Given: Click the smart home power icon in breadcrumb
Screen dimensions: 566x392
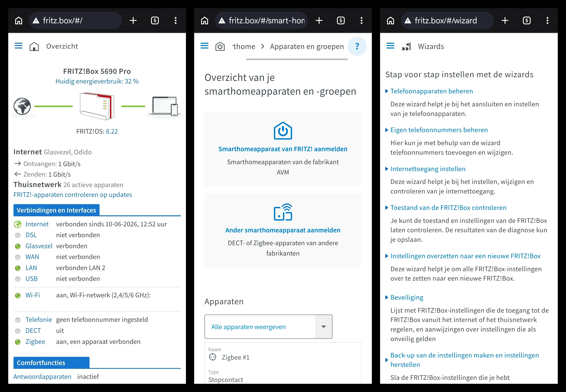Looking at the screenshot, I should pyautogui.click(x=220, y=46).
